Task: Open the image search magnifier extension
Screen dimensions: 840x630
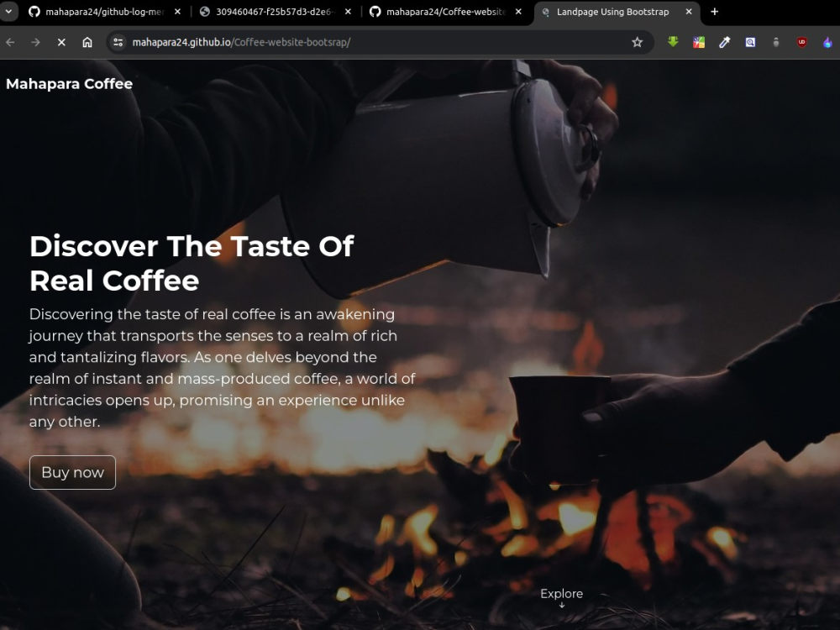Action: (x=749, y=41)
